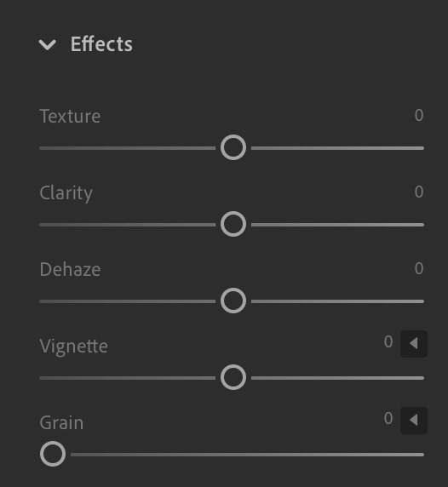
Task: Select the Texture value field
Action: pyautogui.click(x=419, y=115)
